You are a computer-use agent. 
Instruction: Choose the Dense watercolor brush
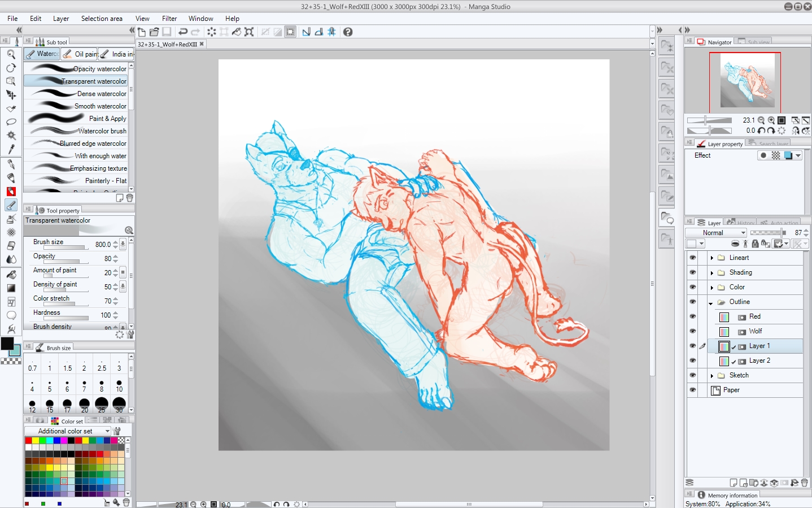point(76,94)
